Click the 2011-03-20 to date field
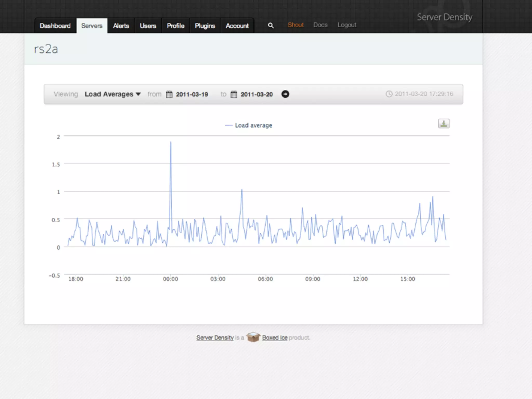532x399 pixels. coord(257,94)
